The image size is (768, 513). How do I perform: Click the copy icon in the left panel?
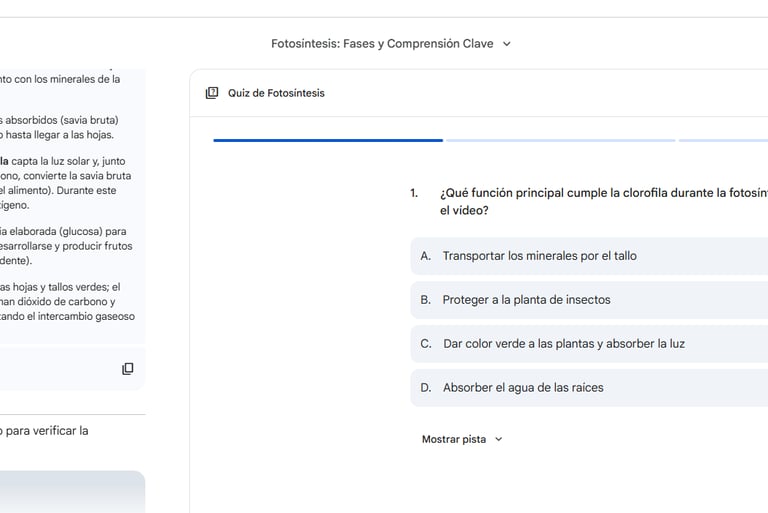point(128,368)
